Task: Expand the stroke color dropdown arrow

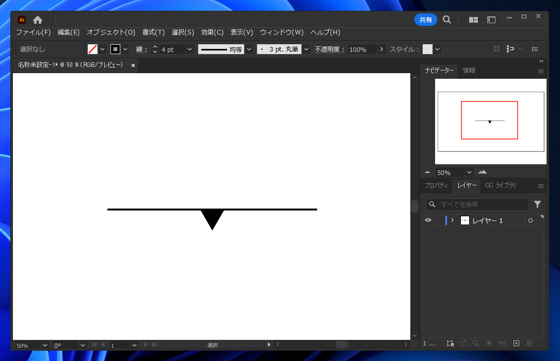Action: (x=125, y=49)
